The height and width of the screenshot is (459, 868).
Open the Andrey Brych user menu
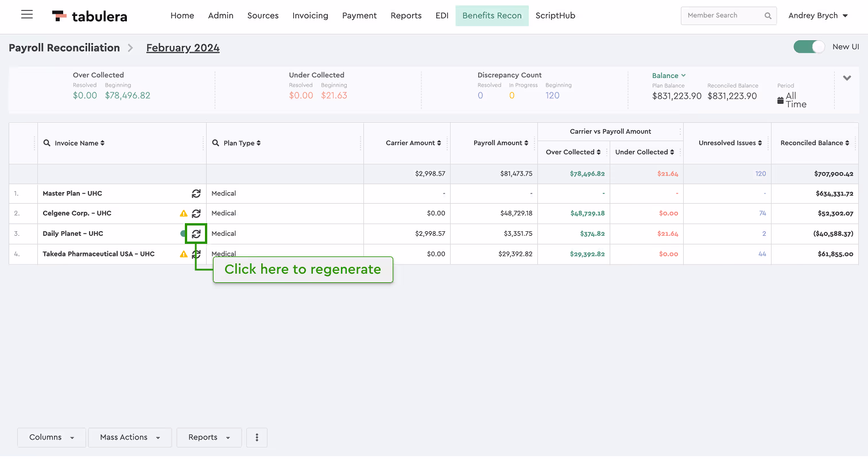click(x=818, y=15)
